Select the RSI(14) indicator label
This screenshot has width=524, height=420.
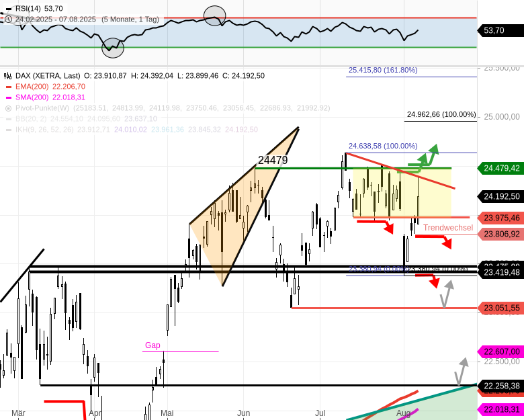[x=28, y=9]
